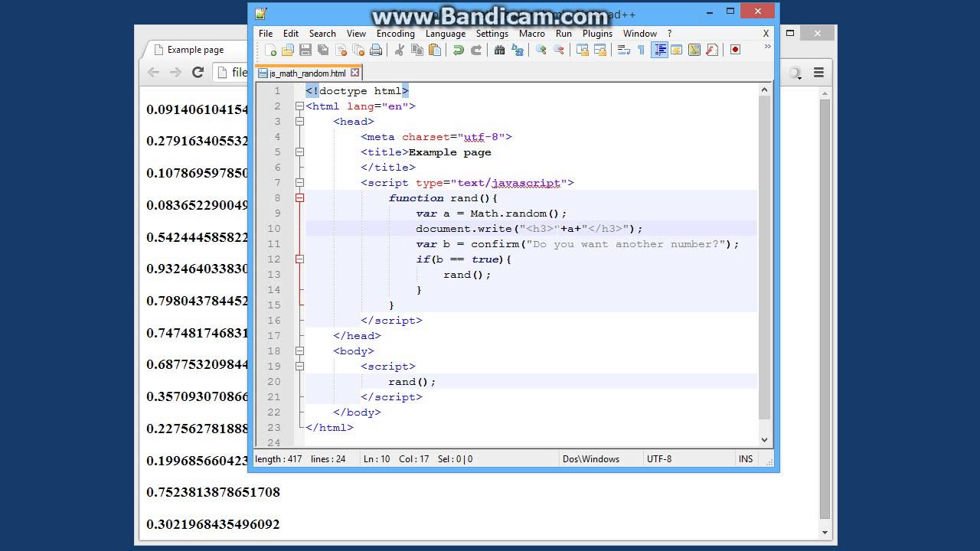Click the Redo arrow icon

pyautogui.click(x=476, y=50)
